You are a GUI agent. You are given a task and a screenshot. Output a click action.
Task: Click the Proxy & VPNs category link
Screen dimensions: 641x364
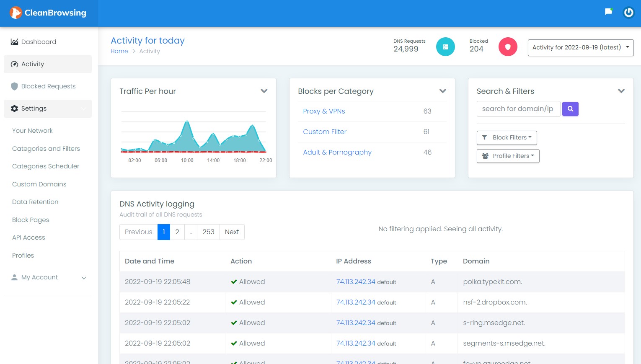coord(324,111)
